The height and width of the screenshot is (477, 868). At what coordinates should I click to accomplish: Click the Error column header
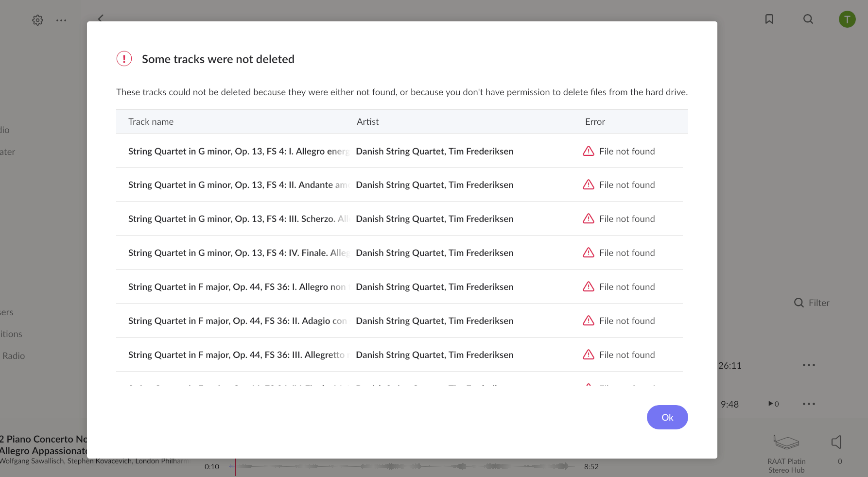click(595, 122)
